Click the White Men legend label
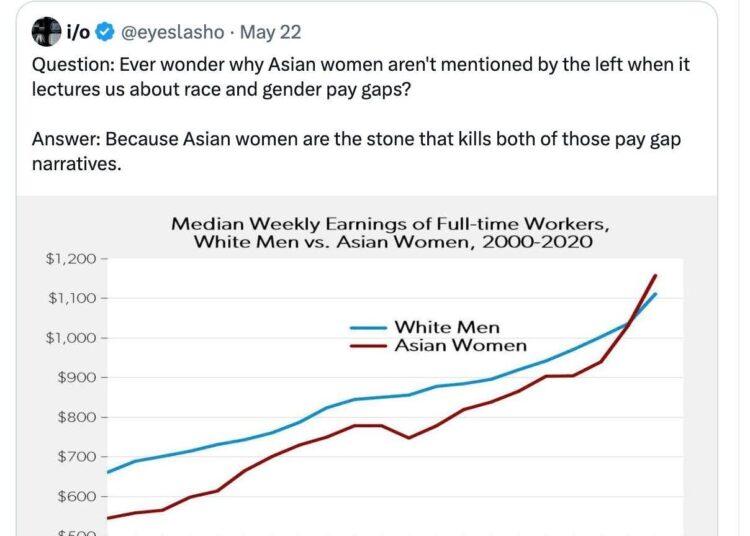 click(x=447, y=328)
